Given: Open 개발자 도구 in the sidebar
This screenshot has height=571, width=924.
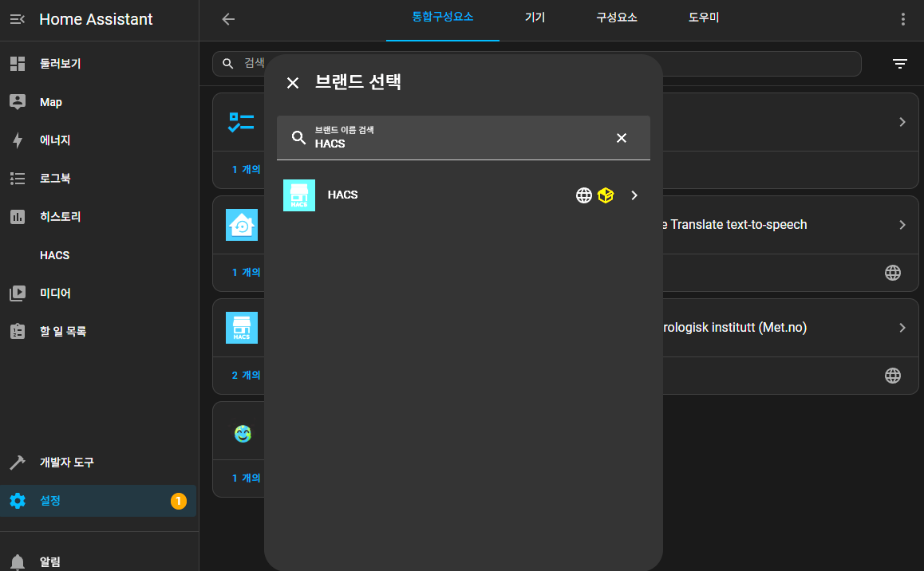Looking at the screenshot, I should pos(98,463).
